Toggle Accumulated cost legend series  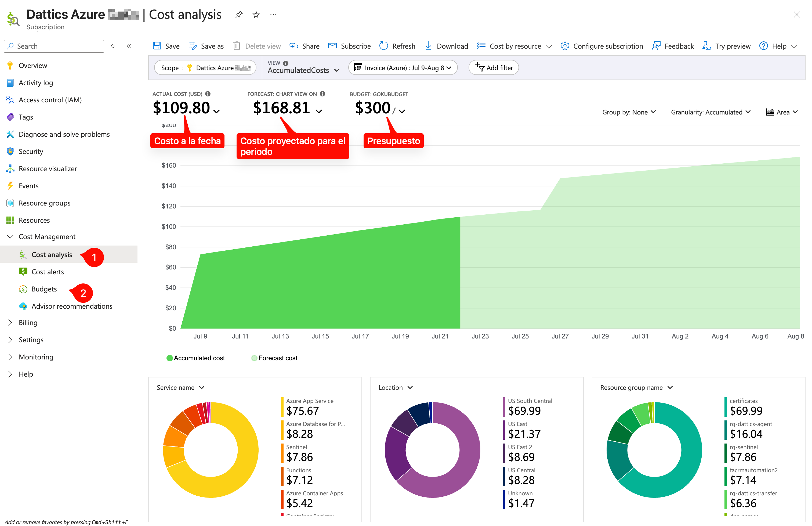coord(195,358)
